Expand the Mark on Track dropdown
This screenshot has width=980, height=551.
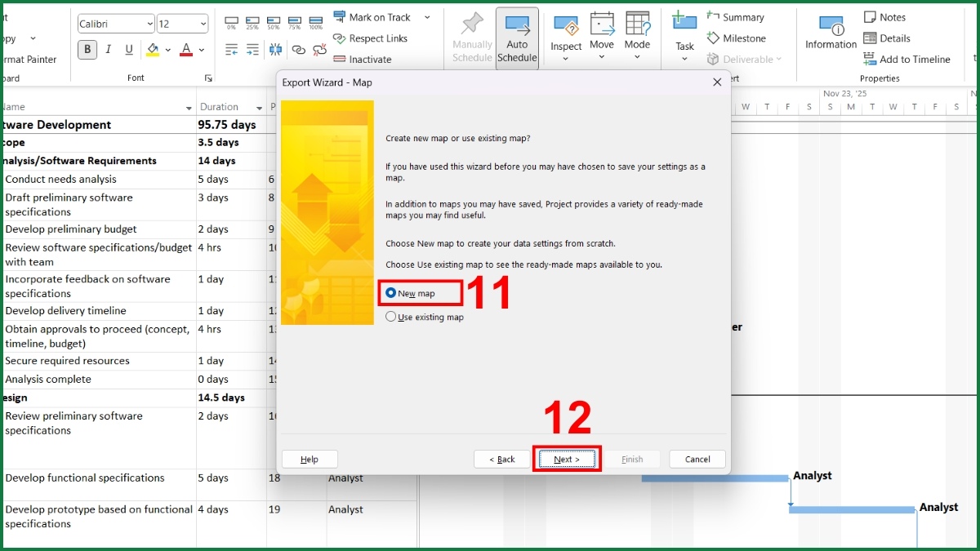[428, 16]
